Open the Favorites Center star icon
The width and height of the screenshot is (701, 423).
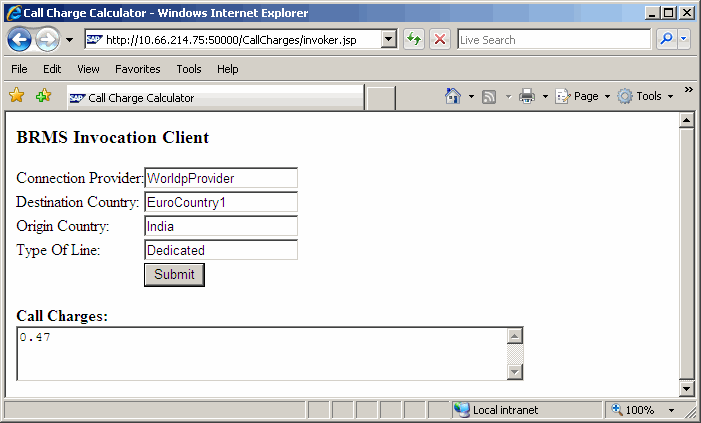[16, 97]
